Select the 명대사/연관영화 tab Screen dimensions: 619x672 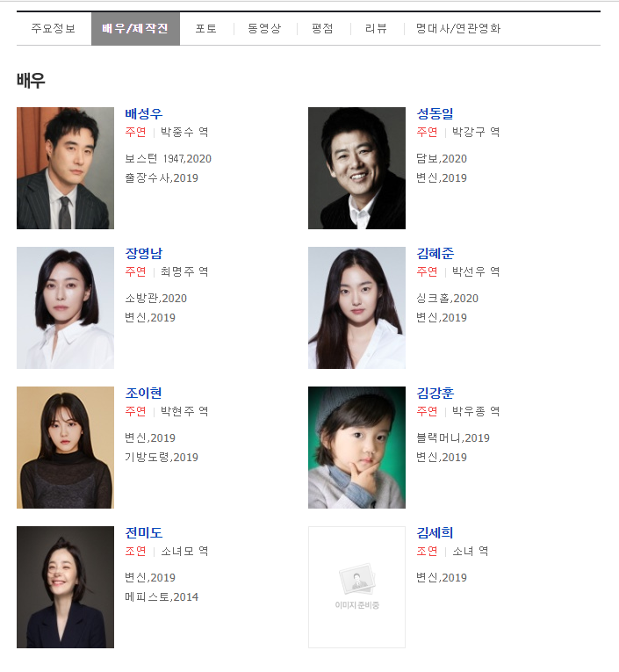(458, 28)
